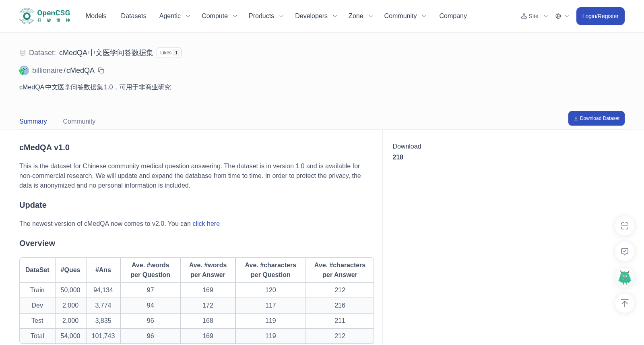Click the Overview heading

click(37, 244)
